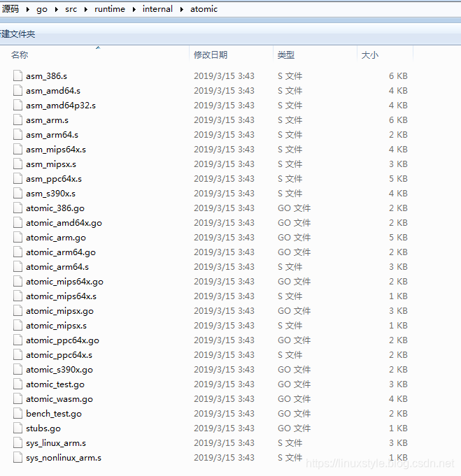Click the asm_s390x.s file icon
Screen dimensions: 461x476
click(x=18, y=193)
